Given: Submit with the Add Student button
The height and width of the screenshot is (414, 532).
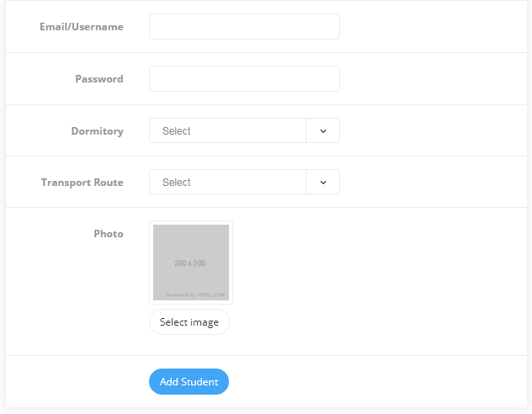Looking at the screenshot, I should [189, 381].
